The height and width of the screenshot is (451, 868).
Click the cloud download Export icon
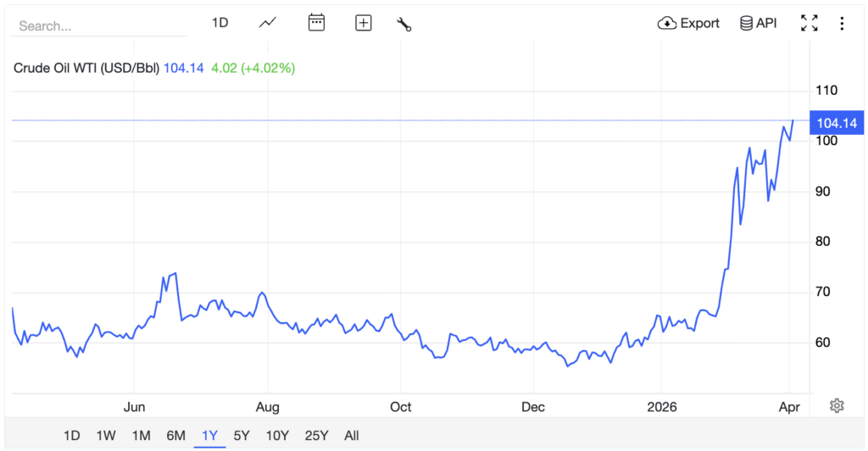(666, 23)
